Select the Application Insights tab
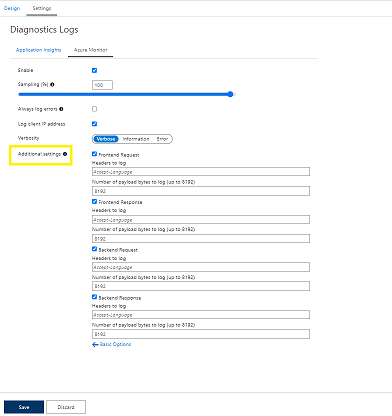 39,50
